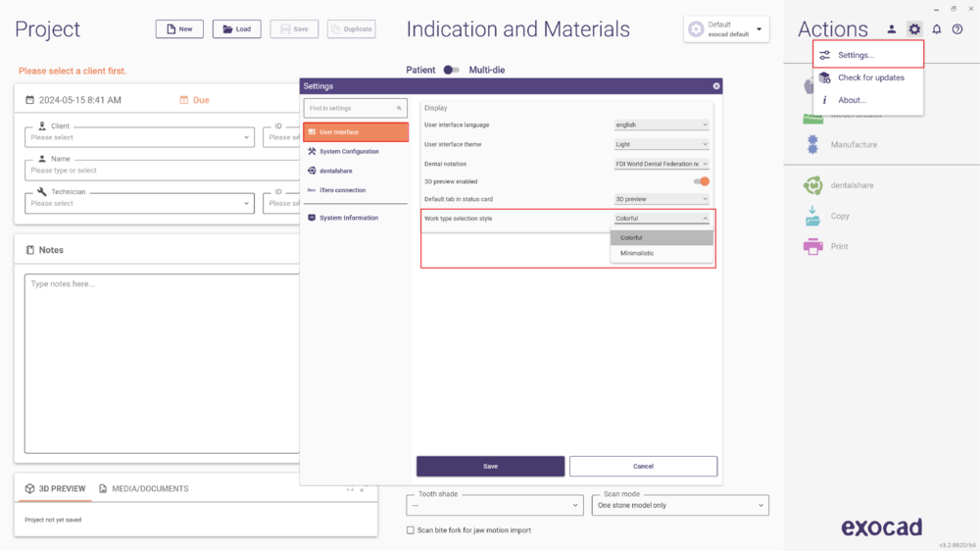Select iTero connection settings category
Image resolution: width=980 pixels, height=551 pixels.
356,190
